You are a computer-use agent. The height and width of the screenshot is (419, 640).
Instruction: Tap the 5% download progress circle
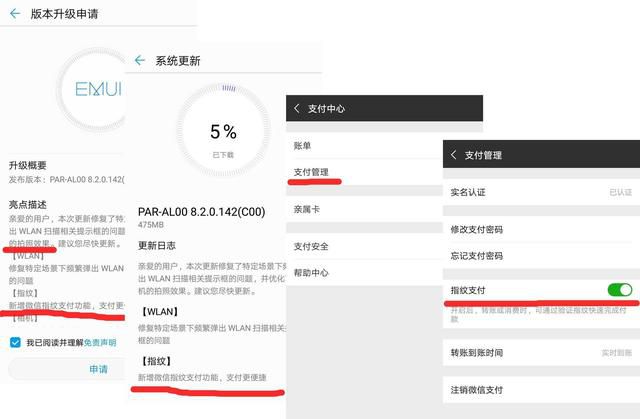click(222, 134)
